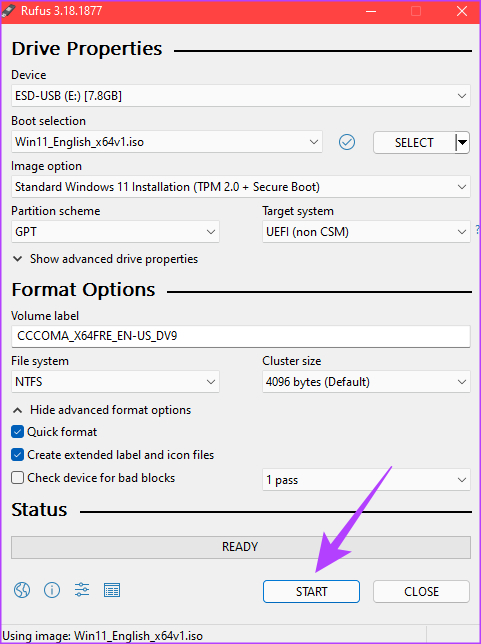Click the Volume label input field

[241, 336]
